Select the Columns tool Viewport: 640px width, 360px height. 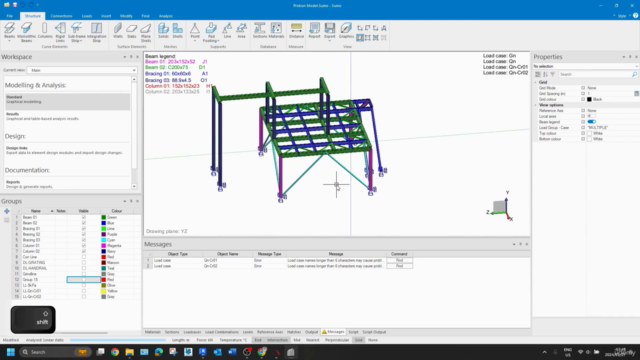pyautogui.click(x=45, y=30)
